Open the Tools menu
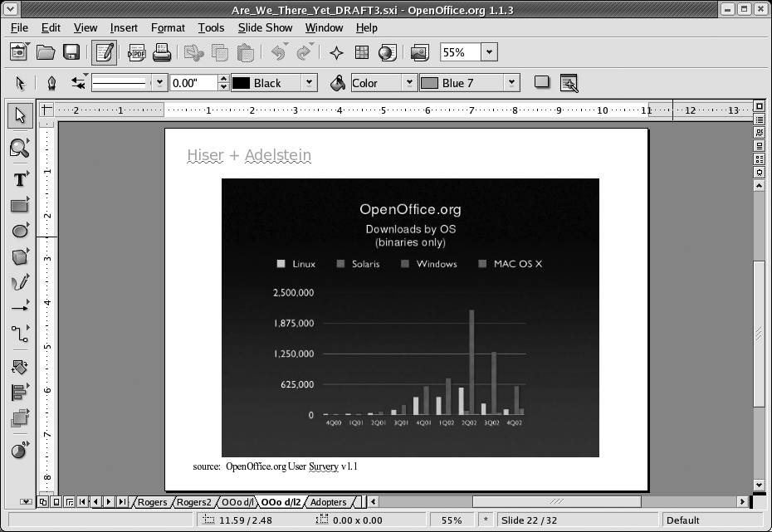This screenshot has height=532, width=772. tap(211, 27)
